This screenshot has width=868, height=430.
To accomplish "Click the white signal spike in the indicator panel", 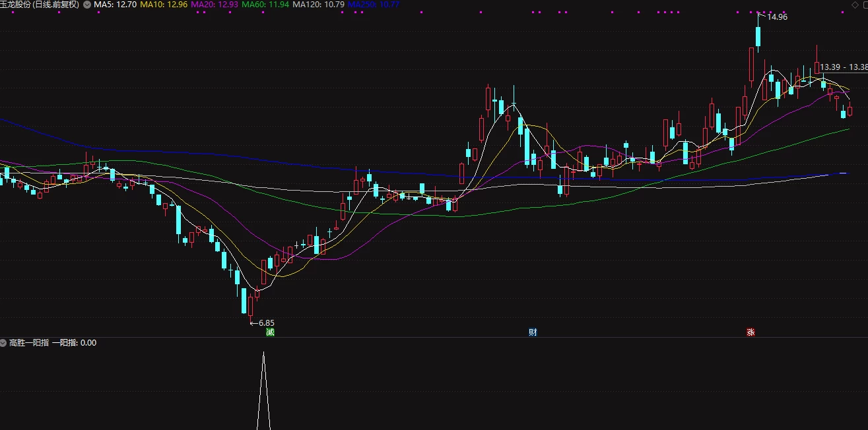I will (264, 390).
